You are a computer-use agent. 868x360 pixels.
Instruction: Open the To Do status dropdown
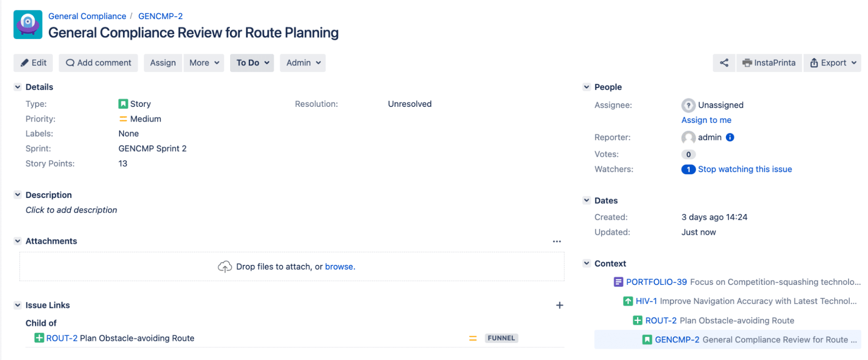click(252, 63)
